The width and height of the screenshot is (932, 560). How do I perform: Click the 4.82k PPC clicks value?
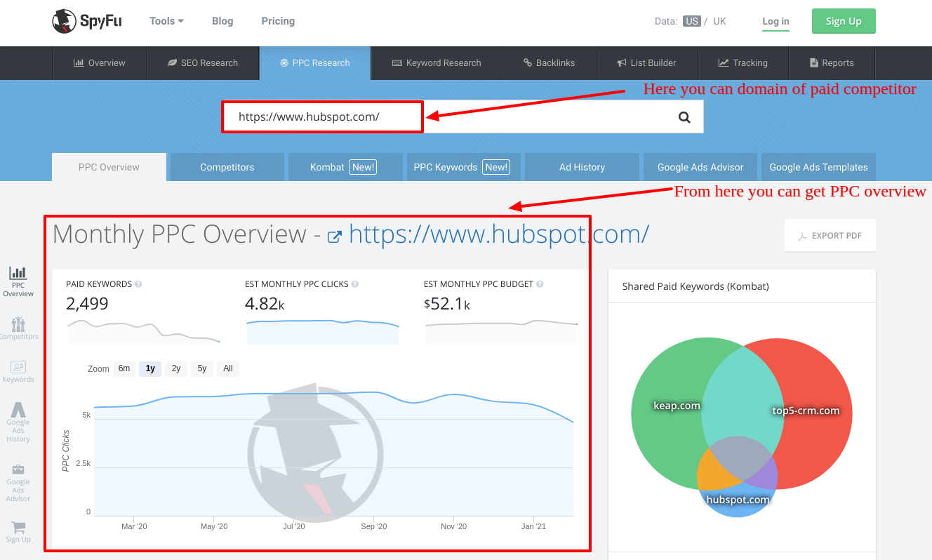pyautogui.click(x=265, y=304)
